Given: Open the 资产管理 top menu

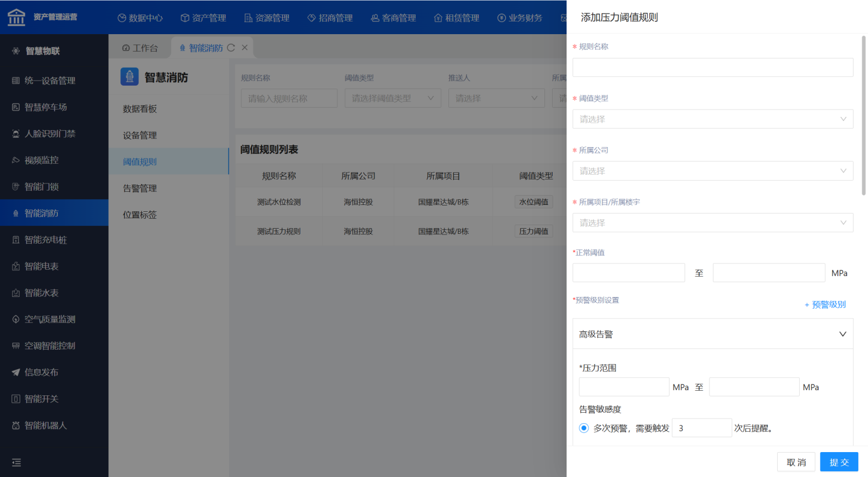Looking at the screenshot, I should 203,18.
